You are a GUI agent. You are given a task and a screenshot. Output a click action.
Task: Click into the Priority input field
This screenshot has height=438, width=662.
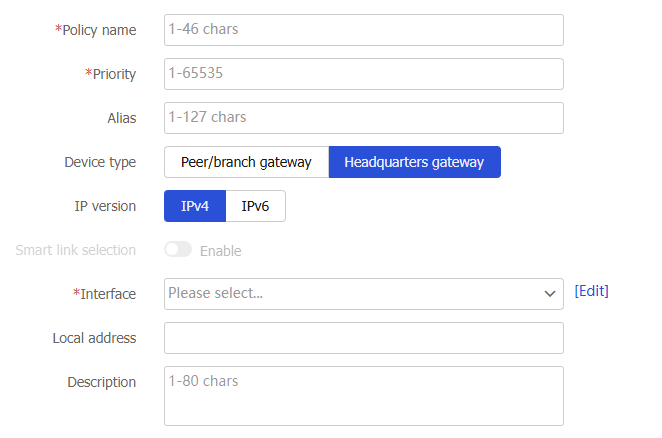[x=363, y=74]
